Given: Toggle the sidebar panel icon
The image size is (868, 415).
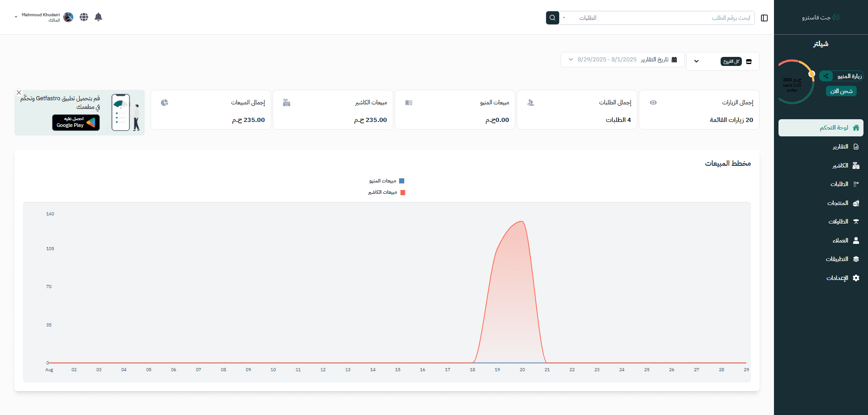Looking at the screenshot, I should pyautogui.click(x=764, y=18).
